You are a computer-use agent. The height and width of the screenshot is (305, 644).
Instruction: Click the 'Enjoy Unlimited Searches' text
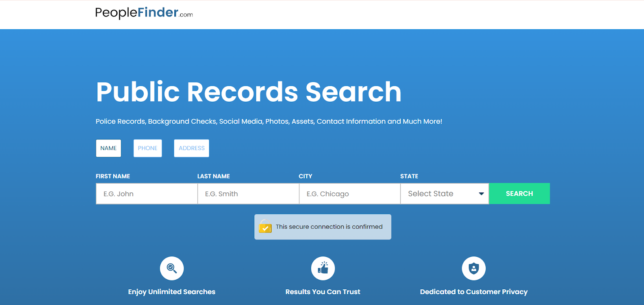[x=172, y=292]
